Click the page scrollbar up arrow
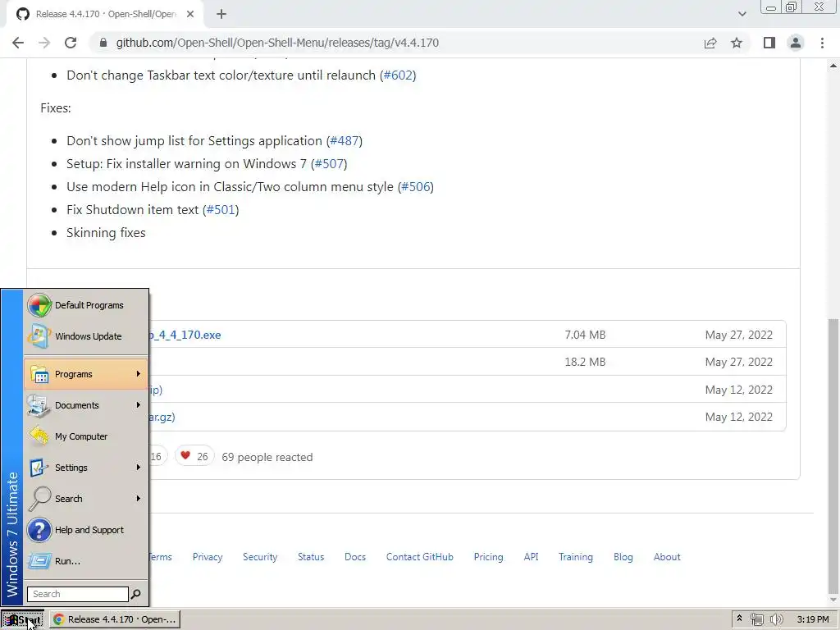 (x=833, y=66)
